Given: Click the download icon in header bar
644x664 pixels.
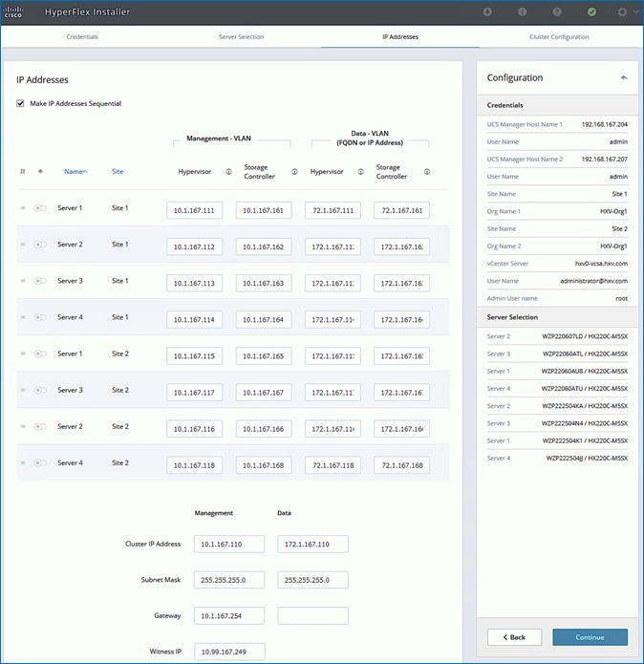Looking at the screenshot, I should tap(487, 11).
